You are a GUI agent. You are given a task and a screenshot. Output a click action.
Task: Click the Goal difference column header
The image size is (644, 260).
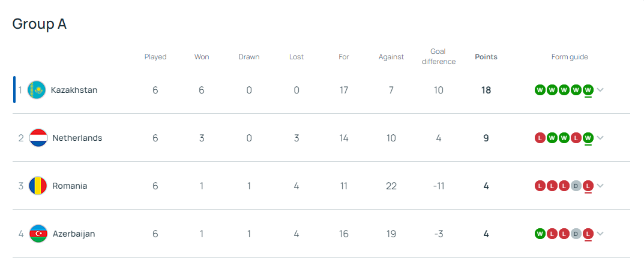[x=438, y=56]
